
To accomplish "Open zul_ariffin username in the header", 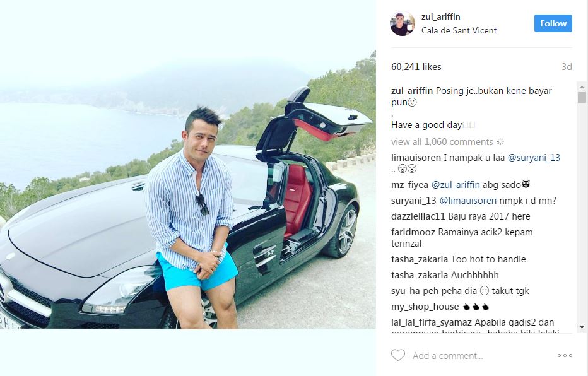I will [440, 16].
